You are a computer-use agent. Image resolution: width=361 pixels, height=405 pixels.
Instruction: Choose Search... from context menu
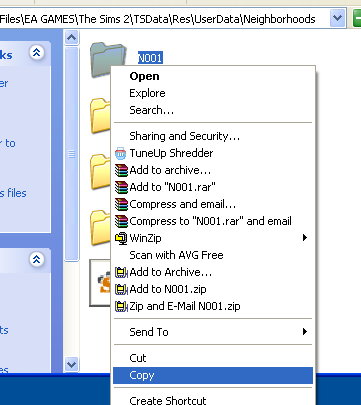pyautogui.click(x=213, y=110)
